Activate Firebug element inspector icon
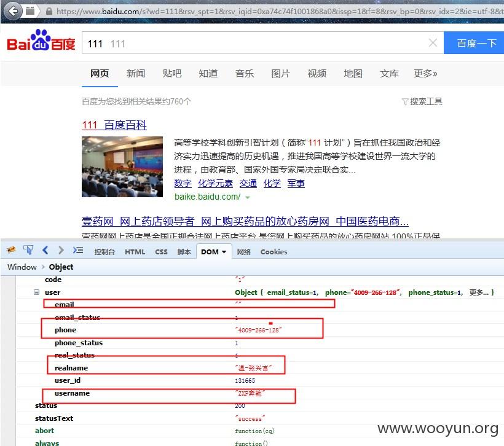Screen dimensions: 504x446 click(x=28, y=250)
